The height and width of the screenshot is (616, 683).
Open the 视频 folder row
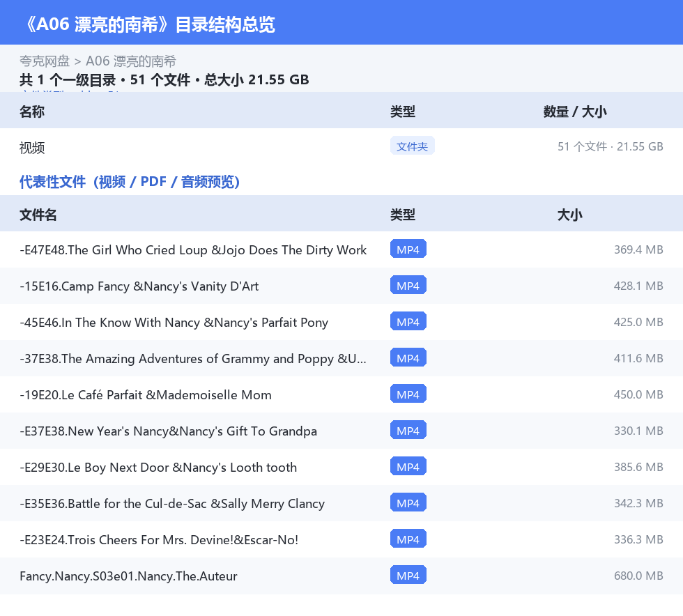(x=341, y=147)
